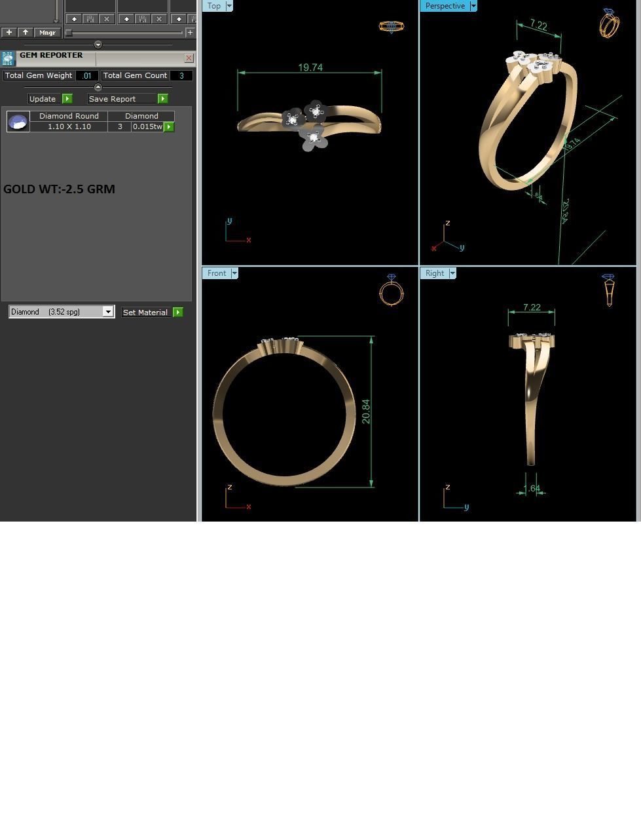Screen dimensions: 641x840
Task: Click the 20.84 dimension in Front viewport
Action: pyautogui.click(x=365, y=411)
